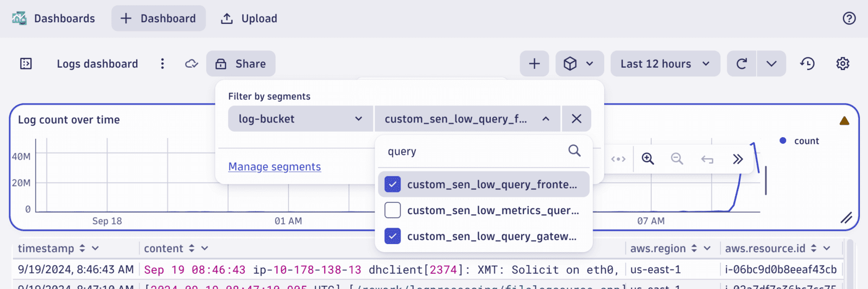The width and height of the screenshot is (868, 289).
Task: Expand the Last 12 hours timeframe dropdown
Action: 665,64
